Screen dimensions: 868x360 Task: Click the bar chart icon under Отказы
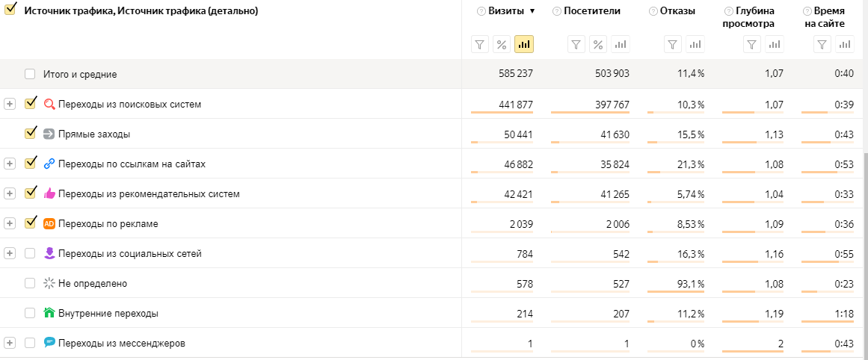point(695,44)
